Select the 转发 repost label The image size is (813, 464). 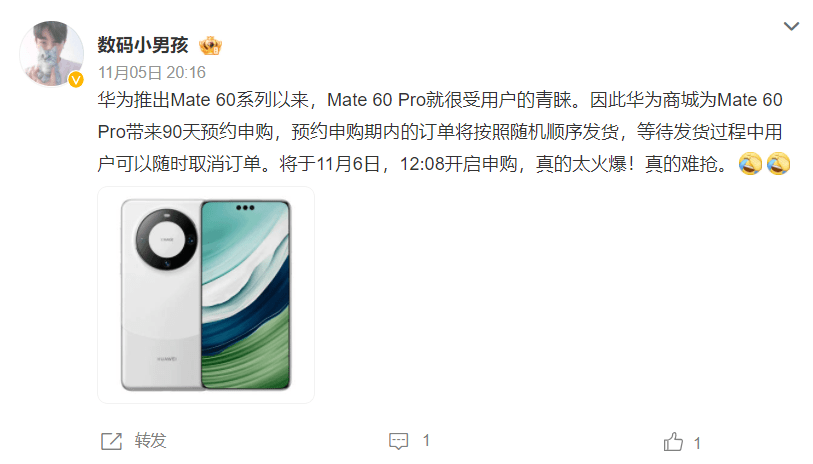[x=150, y=441]
